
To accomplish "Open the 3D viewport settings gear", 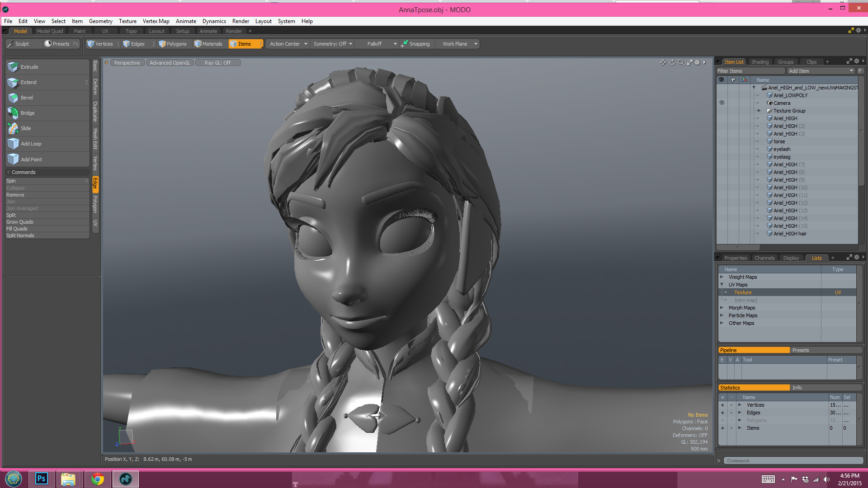I will 697,62.
